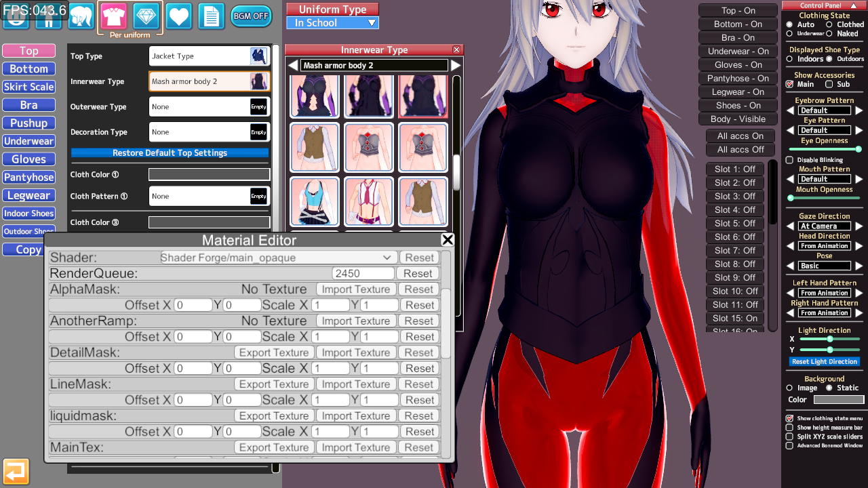868x488 pixels.
Task: Open the Shader dropdown in Material Editor
Action: pyautogui.click(x=277, y=258)
